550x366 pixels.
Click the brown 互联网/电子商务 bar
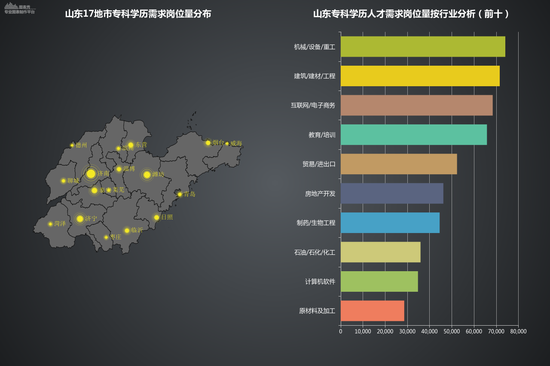tap(417, 105)
